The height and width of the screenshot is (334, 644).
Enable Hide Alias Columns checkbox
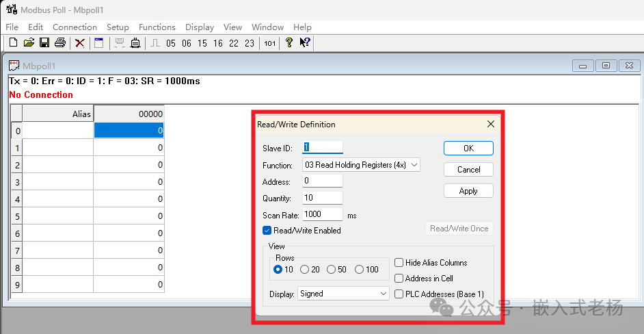point(399,262)
